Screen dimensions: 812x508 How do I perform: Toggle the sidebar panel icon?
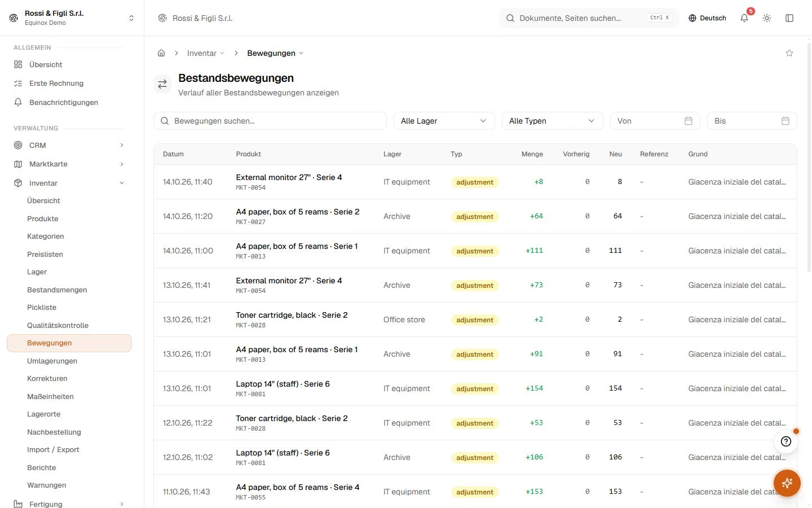click(789, 18)
